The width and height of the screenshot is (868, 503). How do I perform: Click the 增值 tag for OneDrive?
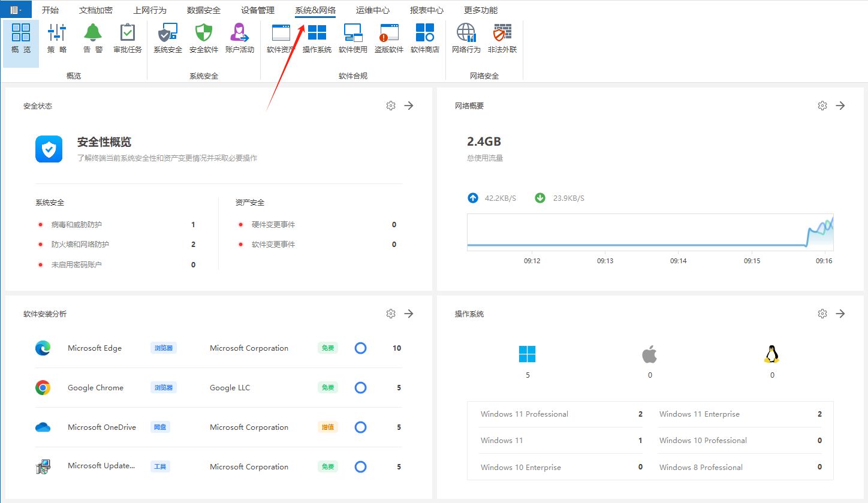pos(328,427)
